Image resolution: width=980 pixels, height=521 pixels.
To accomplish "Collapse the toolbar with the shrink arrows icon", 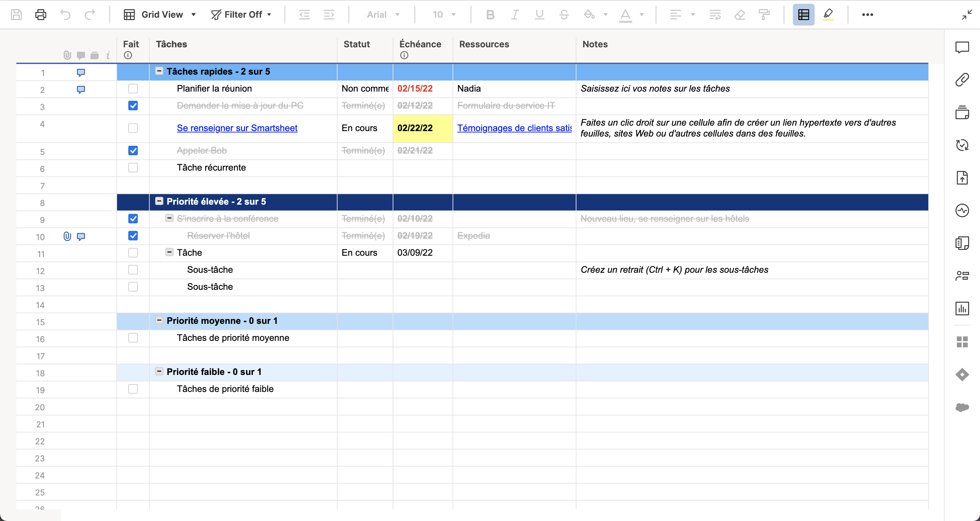I will tap(967, 14).
